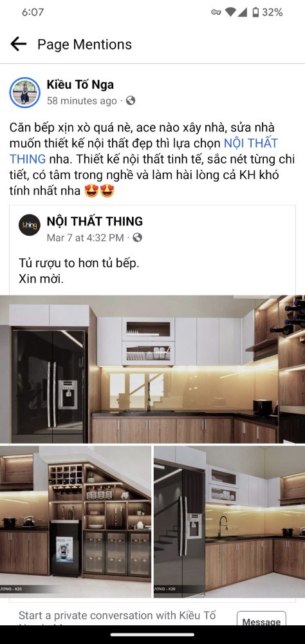
Task: Tap the VPN key icon in the status bar
Action: [216, 12]
